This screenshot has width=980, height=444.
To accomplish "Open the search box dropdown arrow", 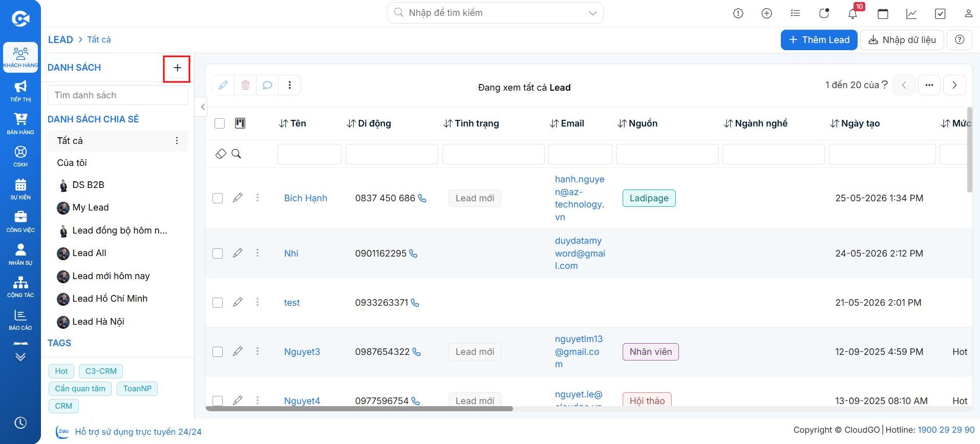I will [592, 13].
